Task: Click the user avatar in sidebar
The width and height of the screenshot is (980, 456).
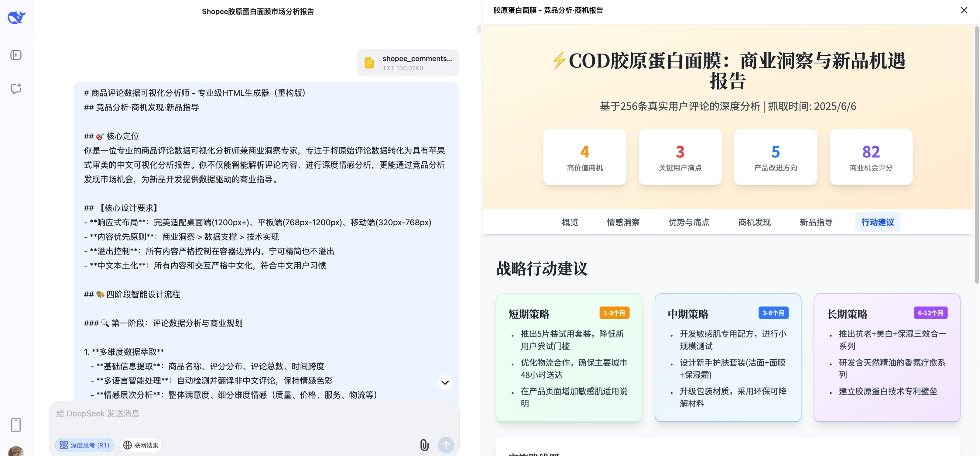Action: pyautogui.click(x=15, y=451)
